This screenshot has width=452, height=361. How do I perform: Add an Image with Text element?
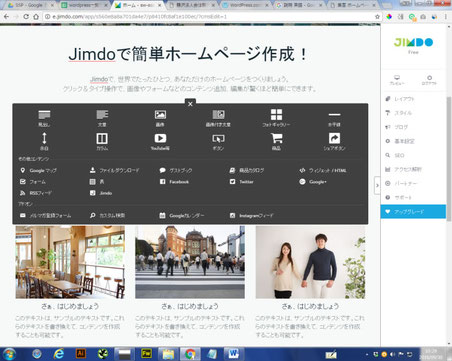click(x=218, y=118)
